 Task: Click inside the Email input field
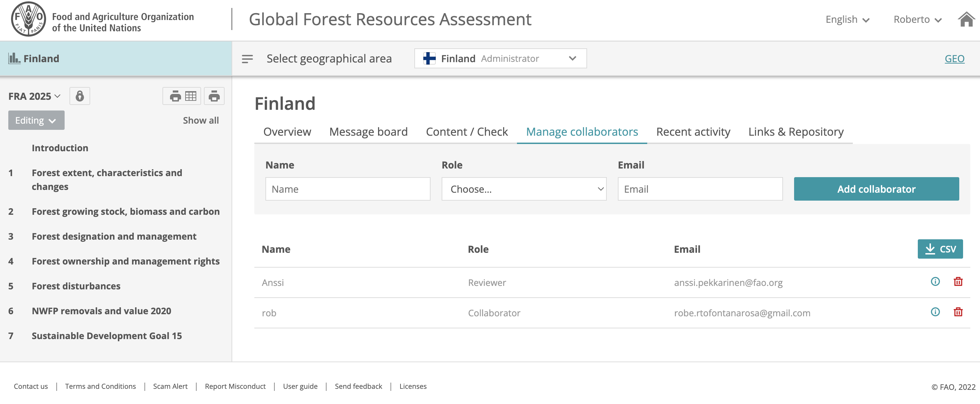click(x=700, y=189)
